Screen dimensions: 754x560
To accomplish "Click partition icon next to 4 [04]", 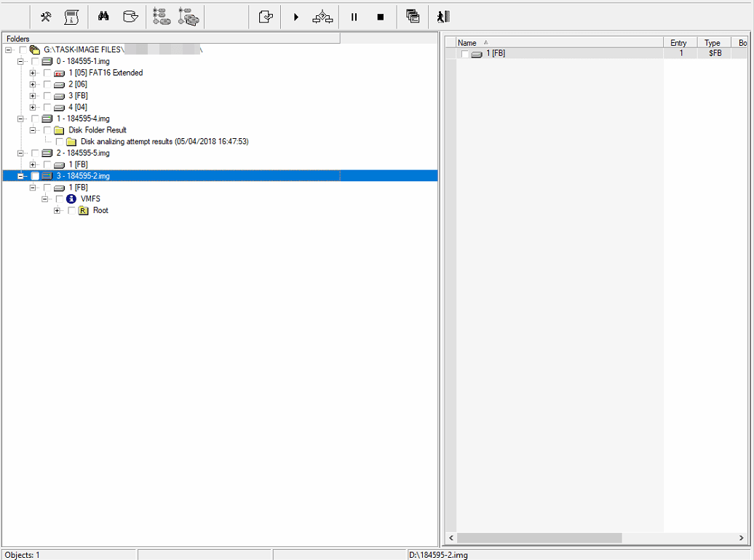I will click(x=59, y=108).
